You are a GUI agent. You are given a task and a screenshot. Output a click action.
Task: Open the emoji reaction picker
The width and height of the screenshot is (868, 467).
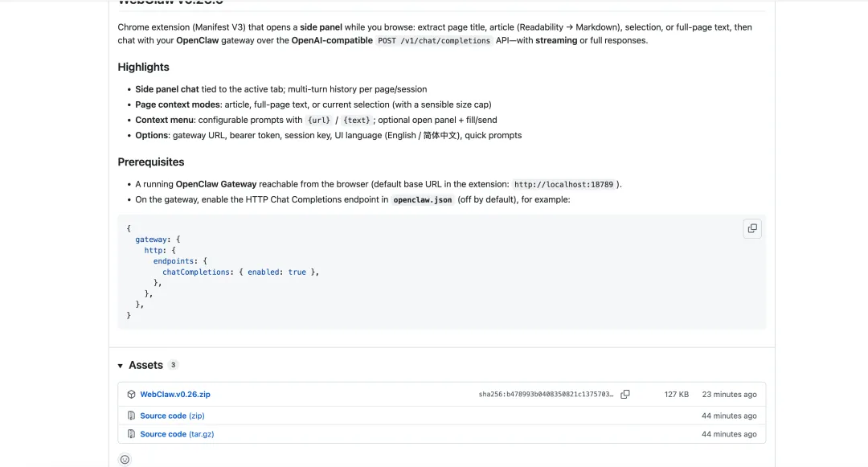click(125, 460)
